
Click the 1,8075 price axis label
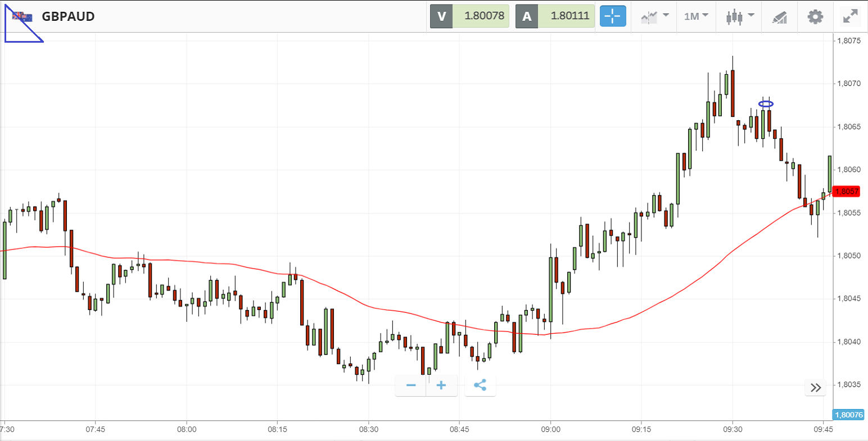(848, 40)
